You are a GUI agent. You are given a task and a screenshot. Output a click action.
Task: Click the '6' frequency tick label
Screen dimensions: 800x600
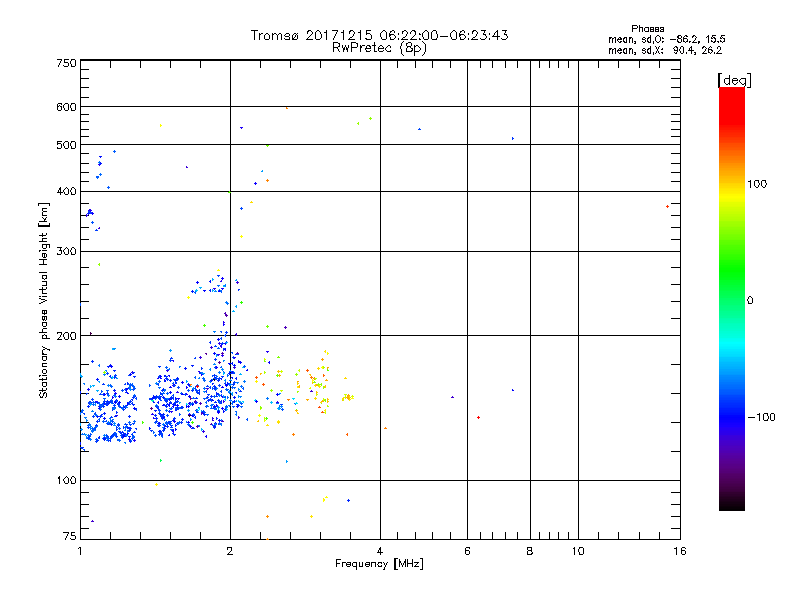[x=467, y=551]
